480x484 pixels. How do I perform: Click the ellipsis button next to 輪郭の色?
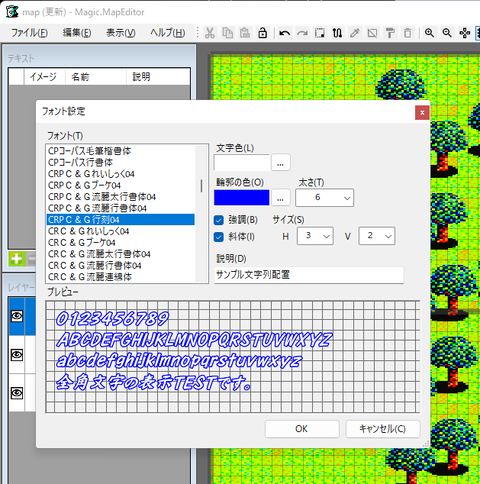[280, 198]
